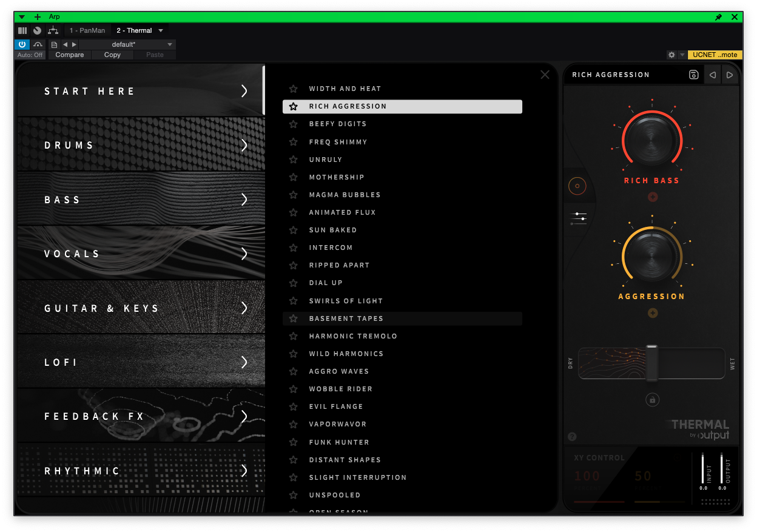Open the plus button under AGGRESSION
The width and height of the screenshot is (757, 532).
(x=653, y=313)
